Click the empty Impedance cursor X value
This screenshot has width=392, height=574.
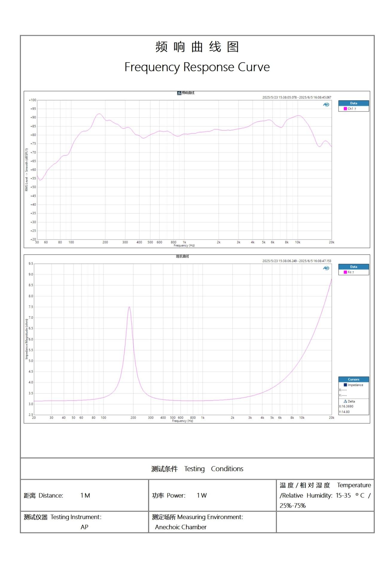point(343,390)
